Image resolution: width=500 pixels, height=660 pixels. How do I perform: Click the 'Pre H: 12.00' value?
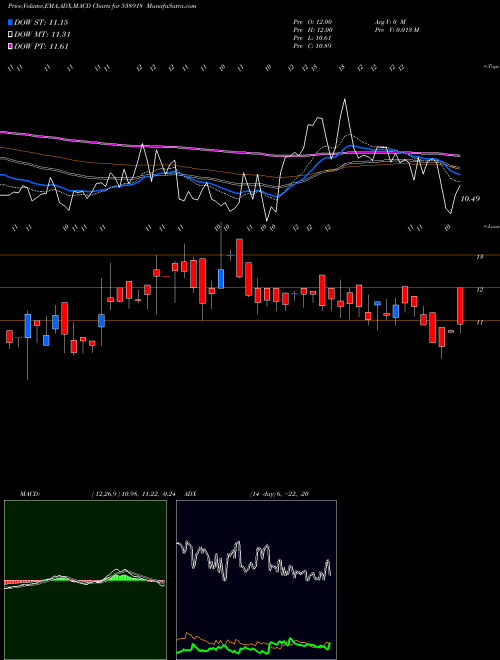click(313, 30)
